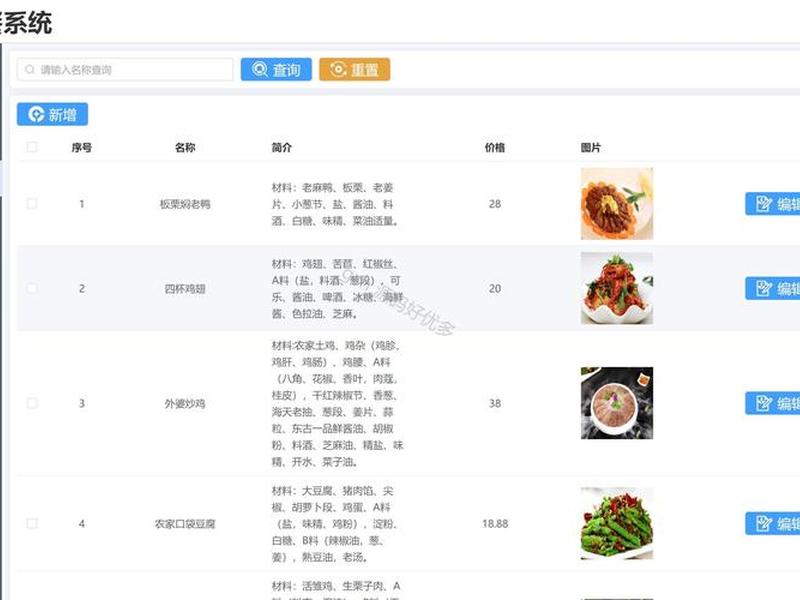This screenshot has width=800, height=600.
Task: Click the row number 4 cell
Action: [82, 523]
